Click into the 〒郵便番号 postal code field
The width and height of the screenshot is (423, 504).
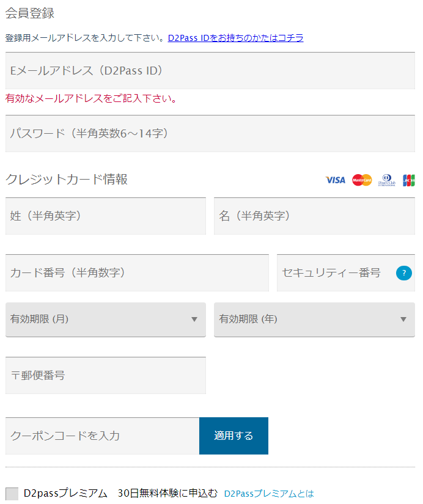tap(106, 376)
